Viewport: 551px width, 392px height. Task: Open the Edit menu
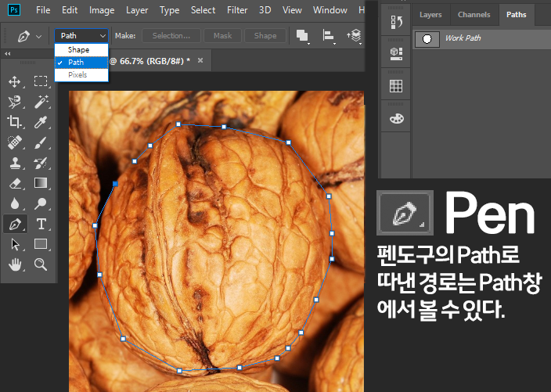point(70,10)
